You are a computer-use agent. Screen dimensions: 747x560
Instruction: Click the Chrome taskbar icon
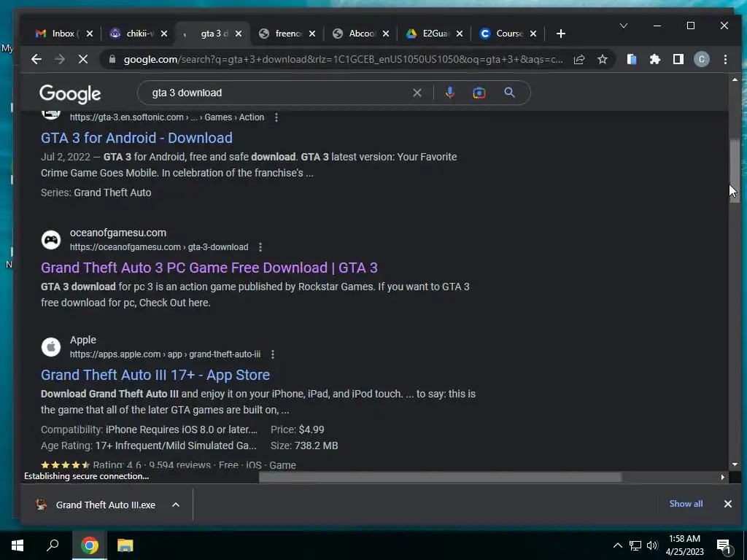coord(89,545)
